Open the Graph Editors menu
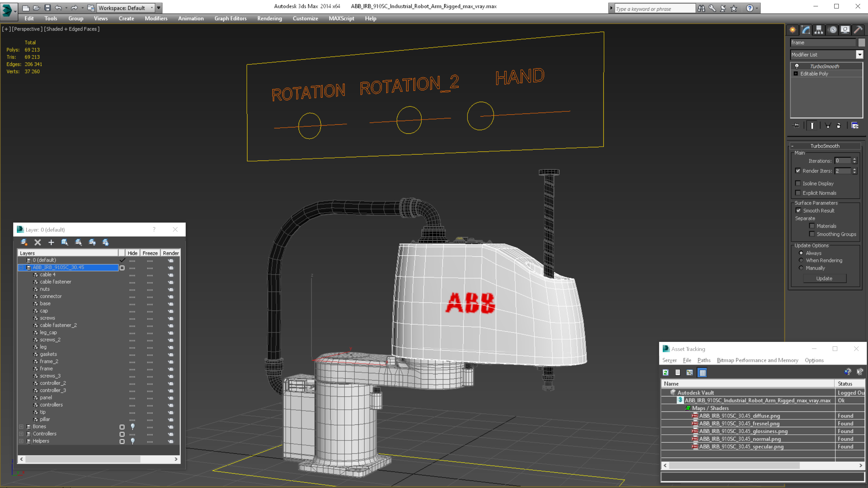868x488 pixels. (x=231, y=18)
